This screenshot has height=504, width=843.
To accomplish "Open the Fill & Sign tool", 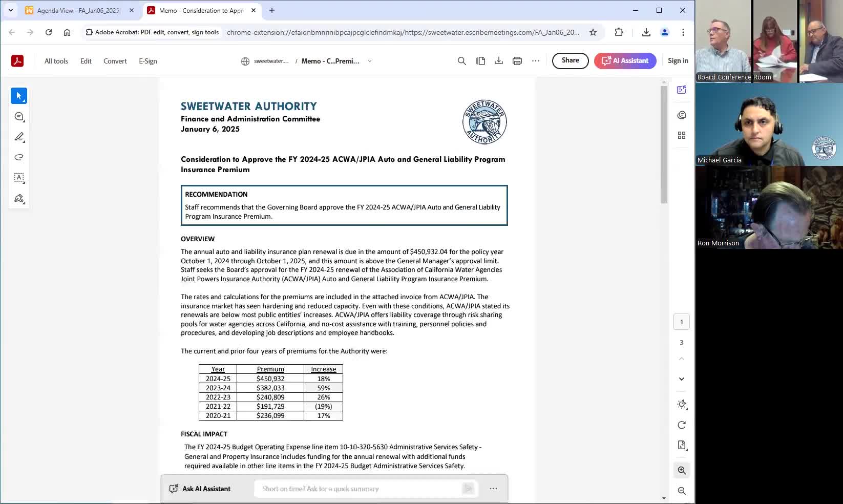I will pos(19,198).
